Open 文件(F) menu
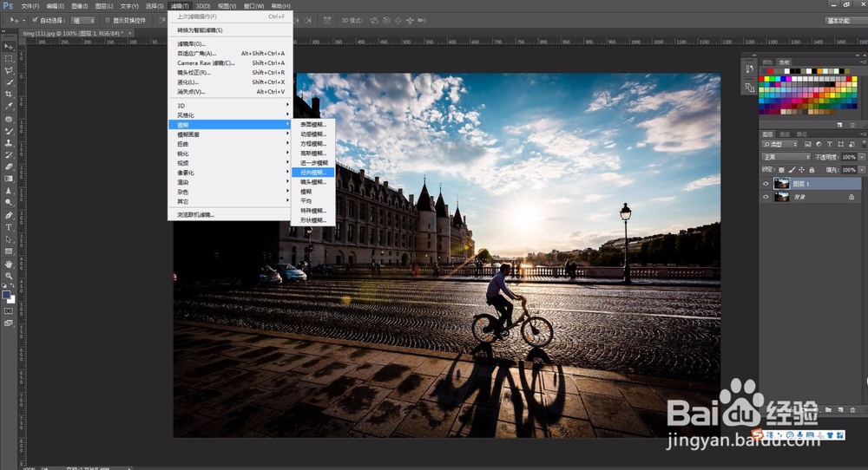The height and width of the screenshot is (470, 868). click(30, 6)
